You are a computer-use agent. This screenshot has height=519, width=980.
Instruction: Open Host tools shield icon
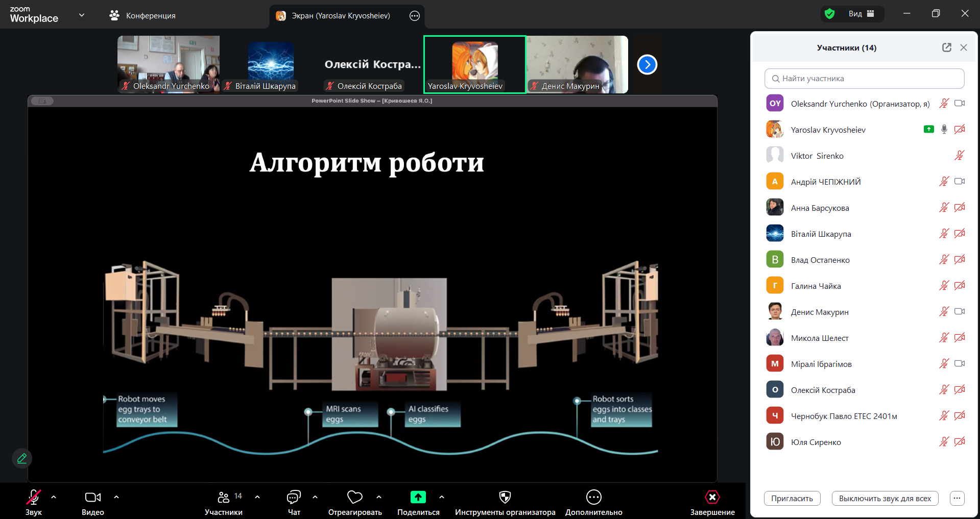(505, 498)
